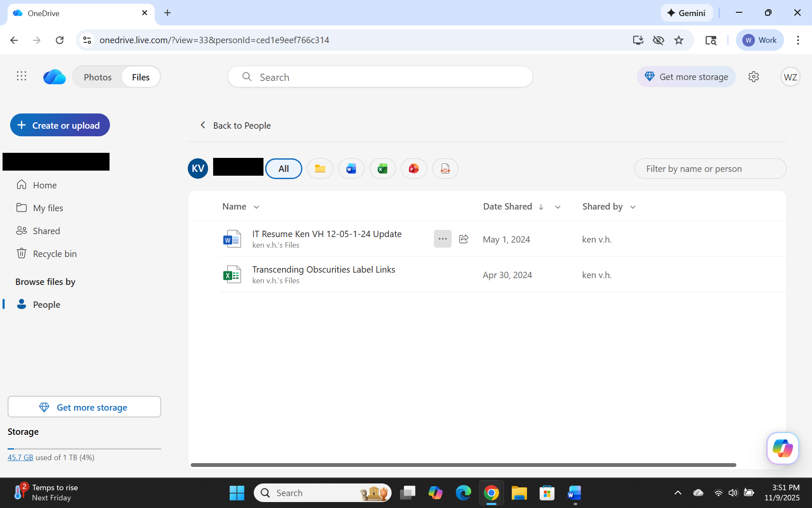Select the All filter pill
Viewport: 812px width, 508px height.
click(x=283, y=168)
